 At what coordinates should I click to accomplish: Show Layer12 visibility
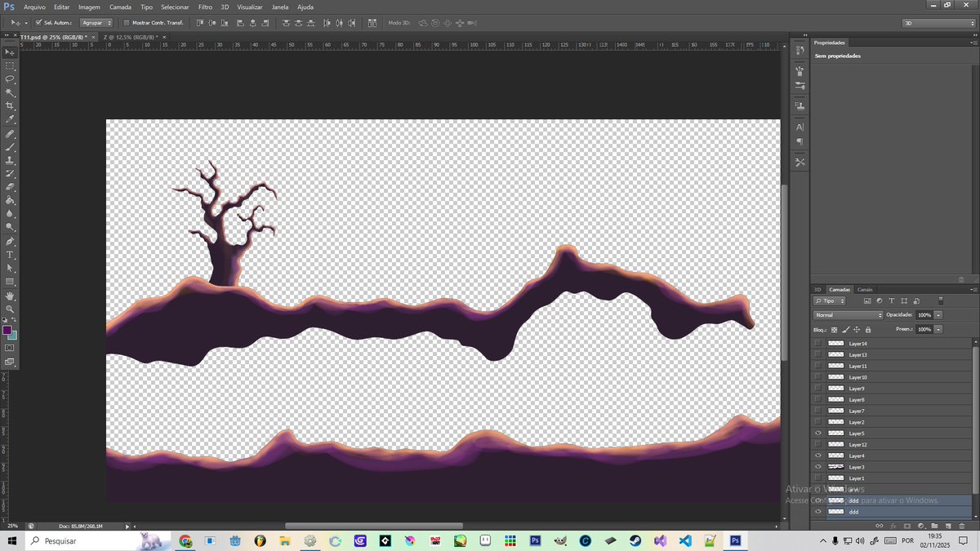(818, 445)
